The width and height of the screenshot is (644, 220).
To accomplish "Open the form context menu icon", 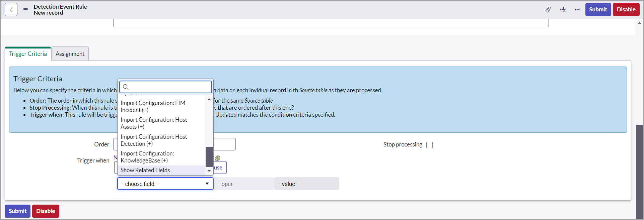I will tap(25, 10).
